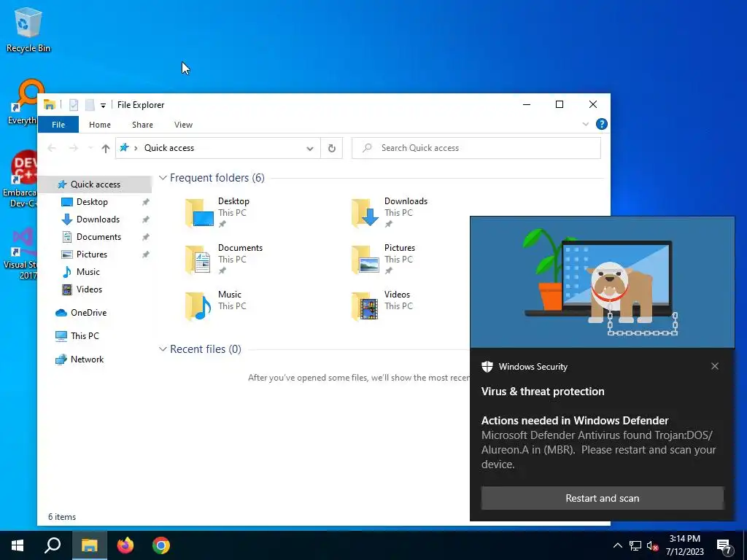Open the Home ribbon tab
This screenshot has width=747, height=560.
pyautogui.click(x=99, y=125)
